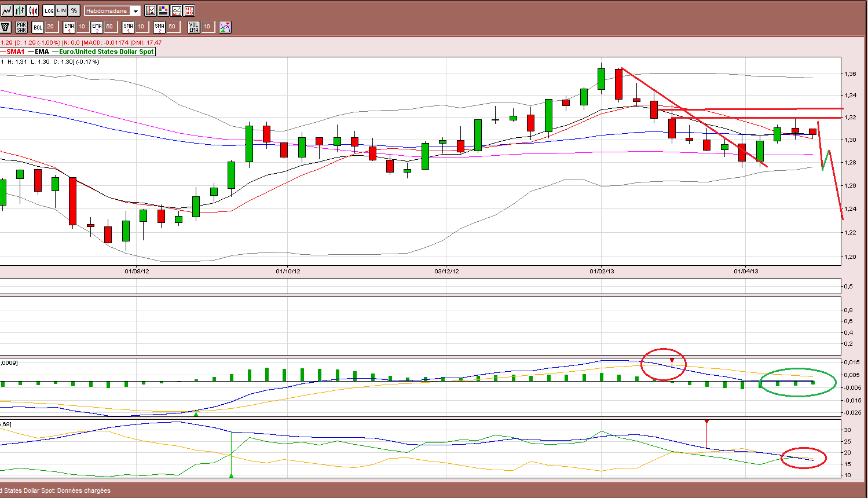Enable linear scale with LIN button

(61, 10)
